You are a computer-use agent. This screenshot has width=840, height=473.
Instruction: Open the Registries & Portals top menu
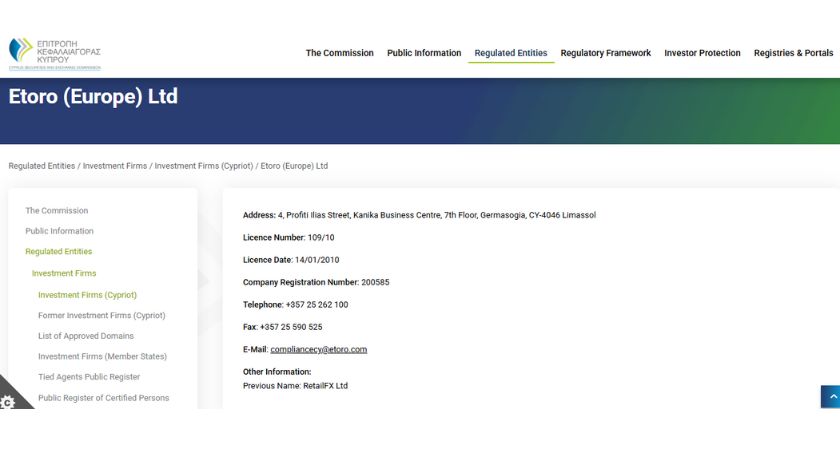(793, 53)
